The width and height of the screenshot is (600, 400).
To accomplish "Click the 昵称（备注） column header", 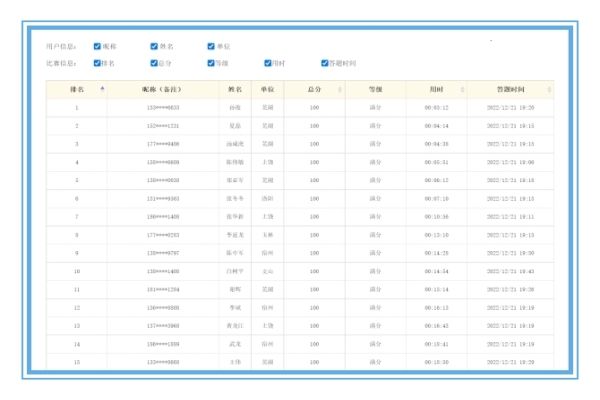I will coord(162,90).
